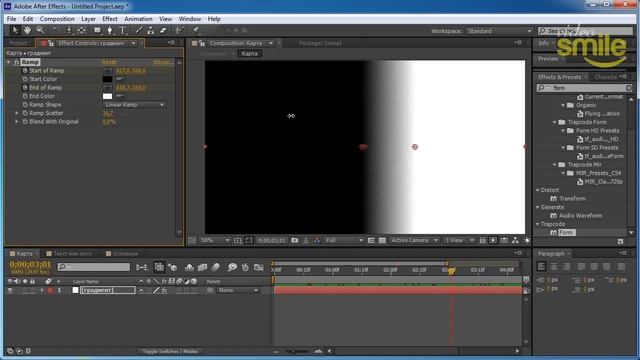The image size is (640, 360).
Task: Open the End Color white swatch
Action: [x=107, y=96]
